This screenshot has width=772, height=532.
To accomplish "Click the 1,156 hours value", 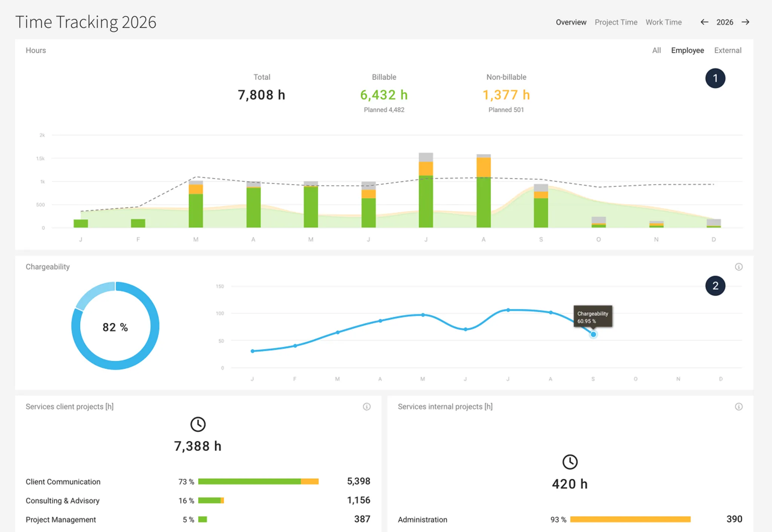I will click(x=358, y=500).
